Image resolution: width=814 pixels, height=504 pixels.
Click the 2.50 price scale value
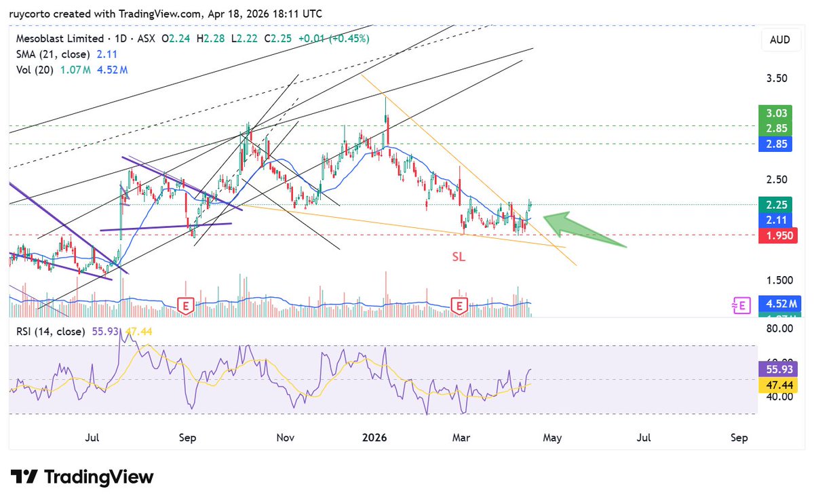776,180
